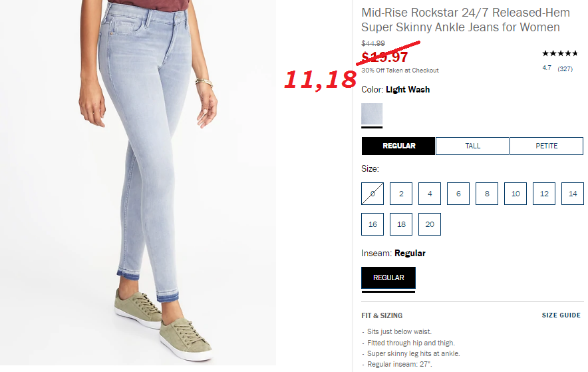588x372 pixels.
Task: Select the Light Wash color swatch
Action: point(372,114)
